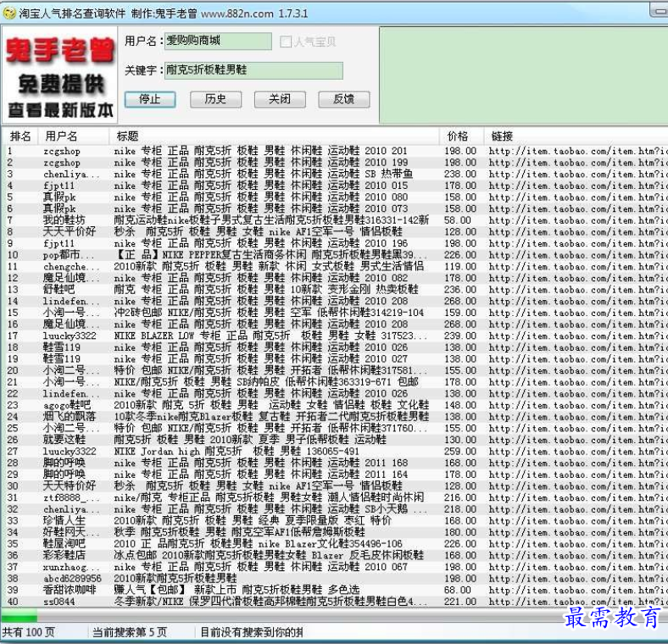Select rank 27 NIKE Jordan high title
Image resolution: width=668 pixels, height=644 pixels.
tap(237, 451)
